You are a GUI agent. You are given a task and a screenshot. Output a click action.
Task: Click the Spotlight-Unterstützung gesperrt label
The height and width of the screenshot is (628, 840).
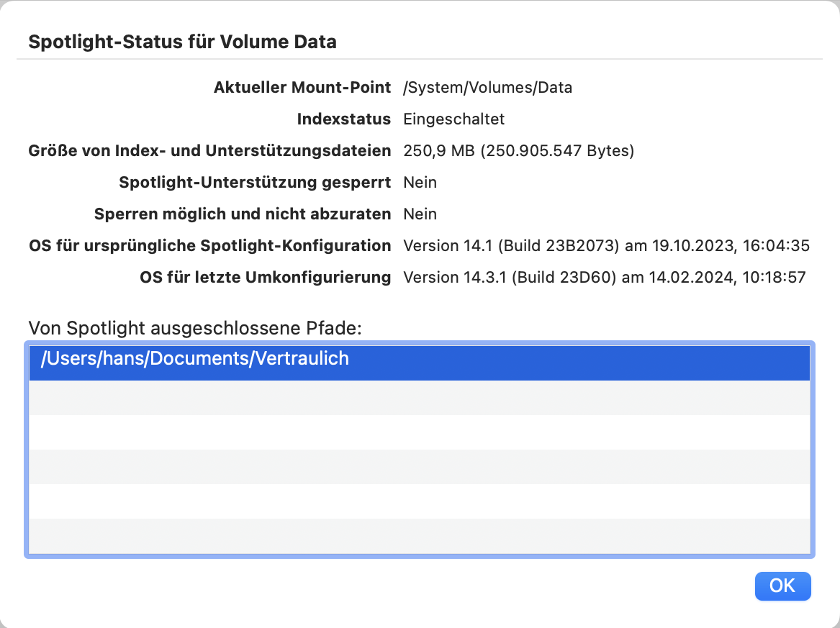[255, 182]
